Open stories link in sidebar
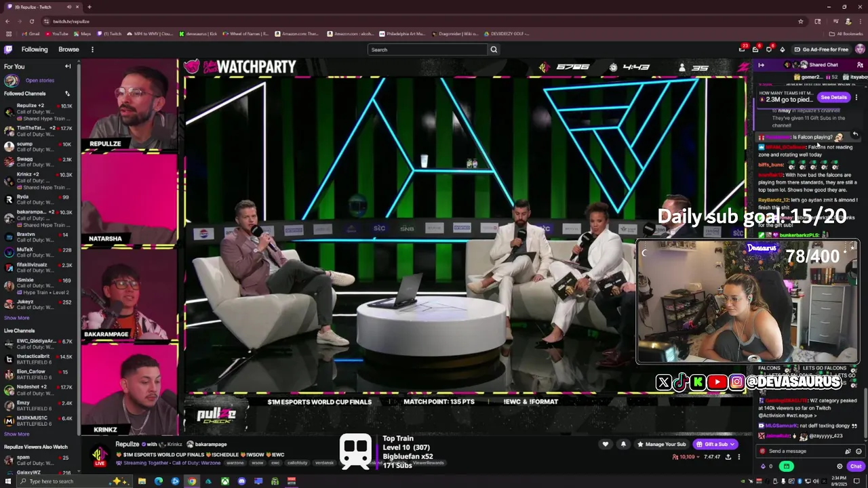 [39, 80]
